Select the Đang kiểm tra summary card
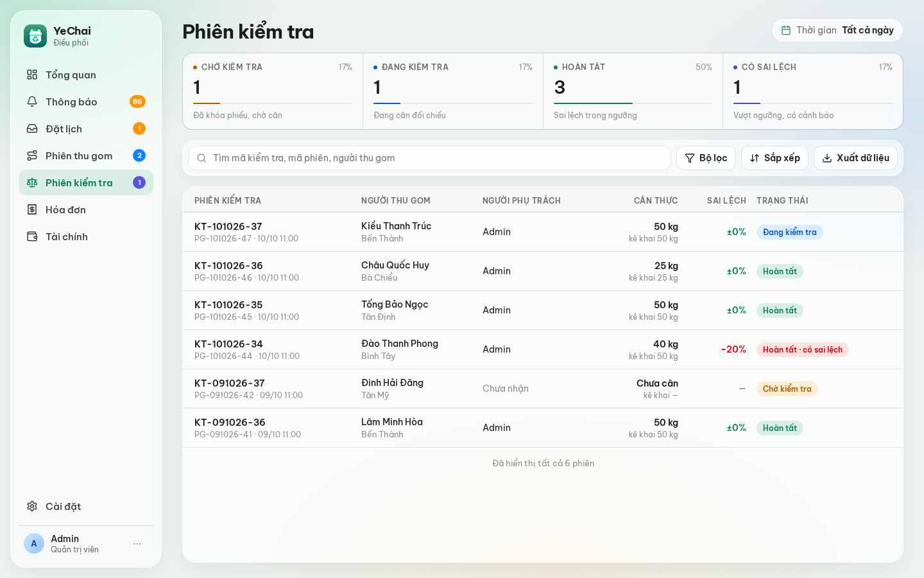The height and width of the screenshot is (578, 924). (453, 91)
